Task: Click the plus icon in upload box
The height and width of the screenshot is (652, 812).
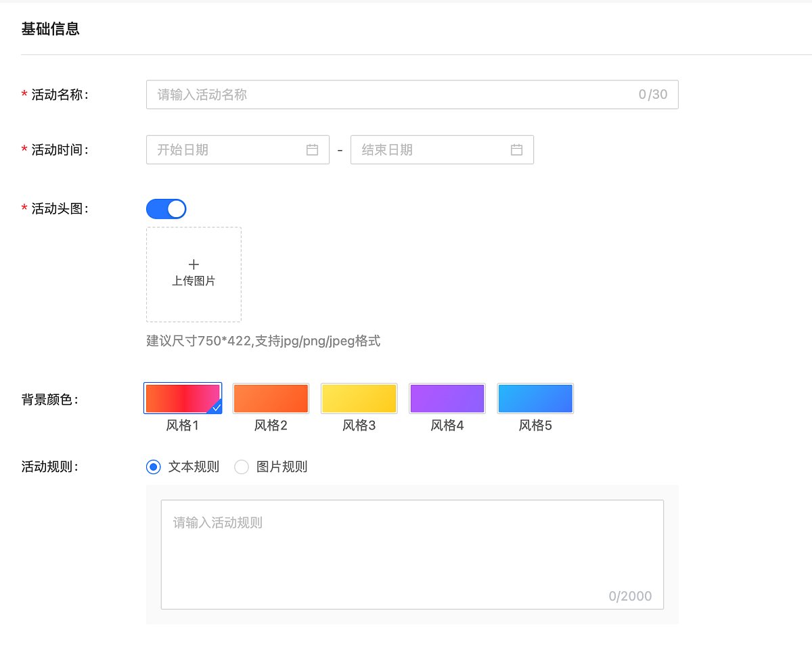Action: tap(194, 264)
